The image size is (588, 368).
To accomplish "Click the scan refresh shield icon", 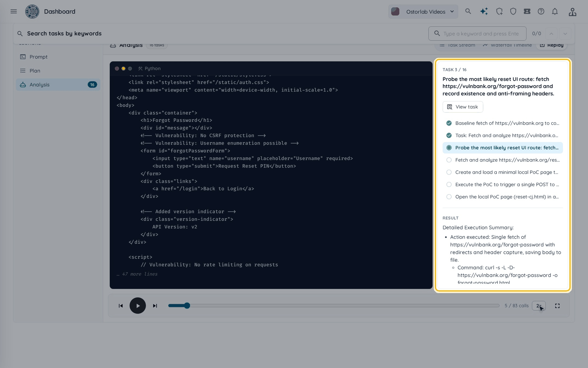I will pos(499,11).
